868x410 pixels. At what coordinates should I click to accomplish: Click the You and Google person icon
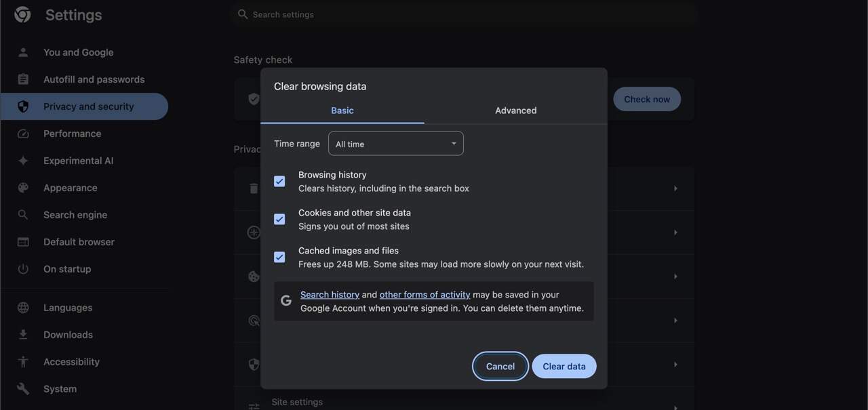(x=23, y=52)
